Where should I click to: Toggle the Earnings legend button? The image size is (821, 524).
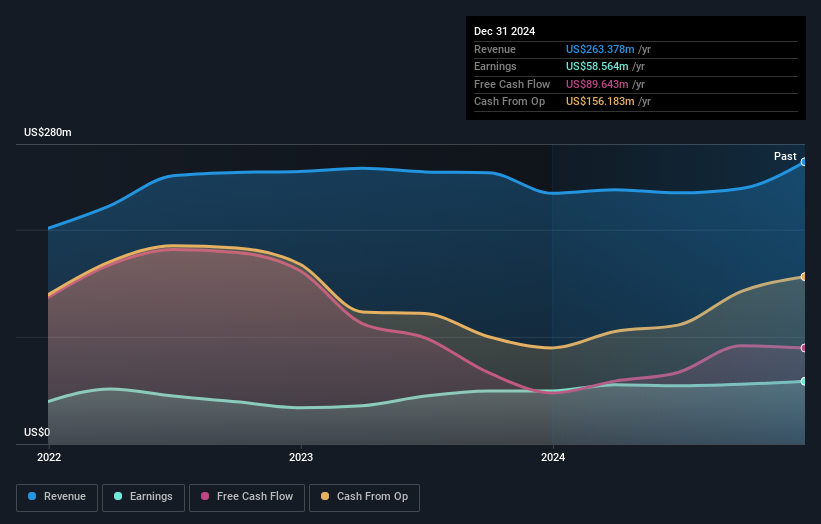[x=143, y=497]
